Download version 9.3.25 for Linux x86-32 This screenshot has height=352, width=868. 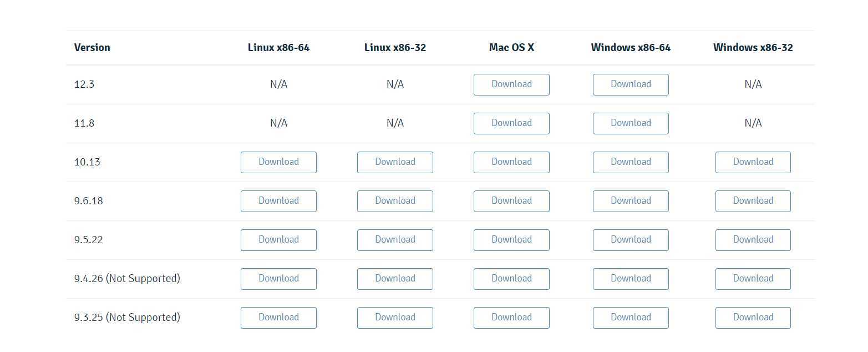[x=395, y=318]
